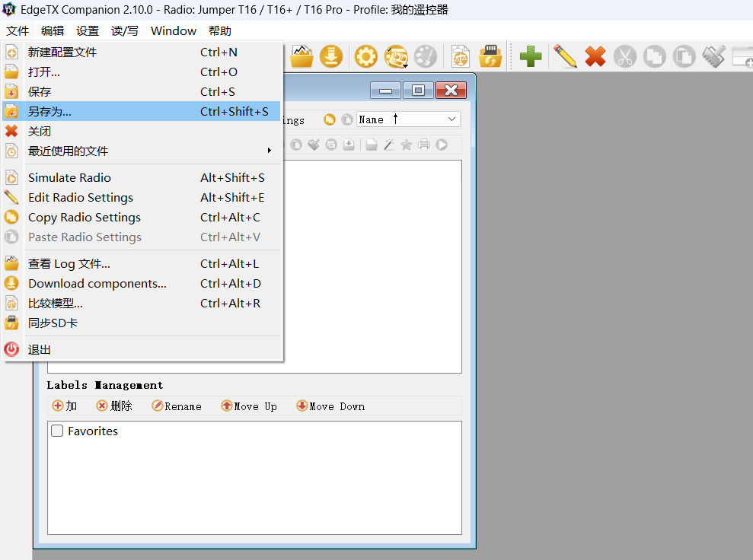The height and width of the screenshot is (560, 753).
Task: Click the green plus Add Model icon
Action: (531, 56)
